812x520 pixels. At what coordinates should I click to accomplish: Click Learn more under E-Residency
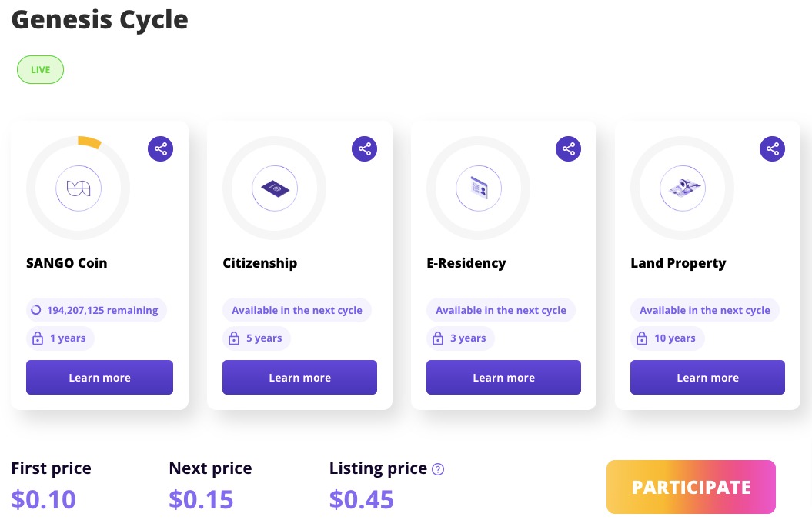point(503,378)
